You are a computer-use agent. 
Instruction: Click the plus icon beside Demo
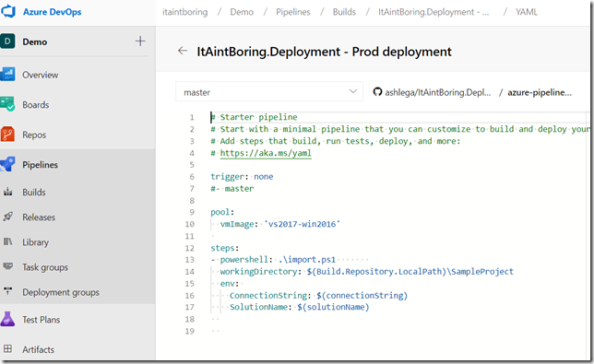[x=140, y=41]
